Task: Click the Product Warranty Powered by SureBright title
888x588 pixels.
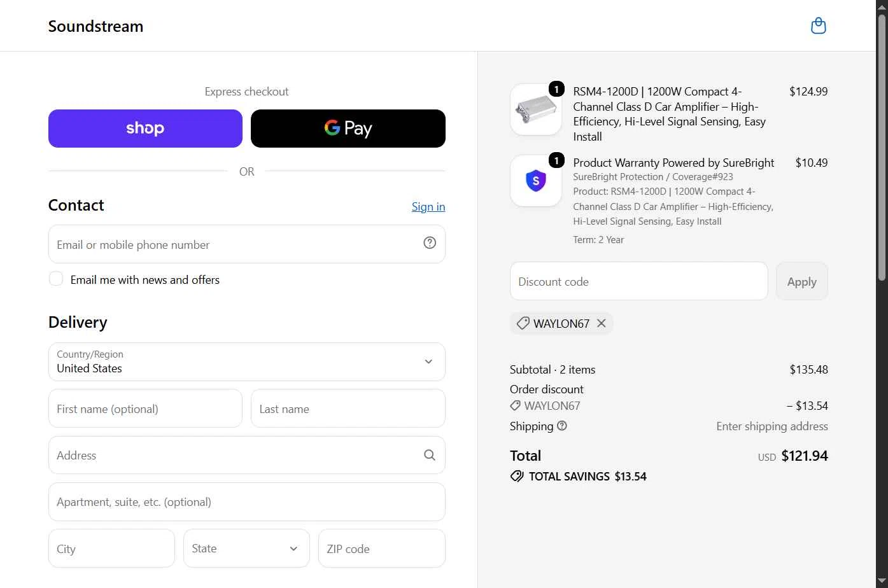Action: tap(673, 163)
